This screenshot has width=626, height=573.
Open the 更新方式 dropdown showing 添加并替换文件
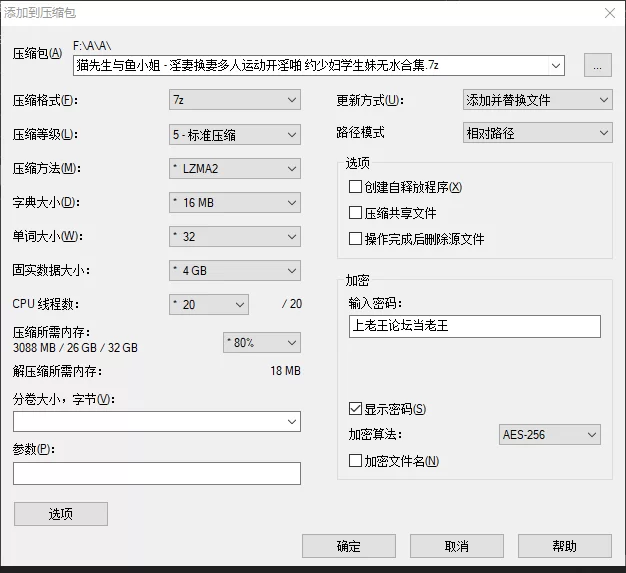538,100
